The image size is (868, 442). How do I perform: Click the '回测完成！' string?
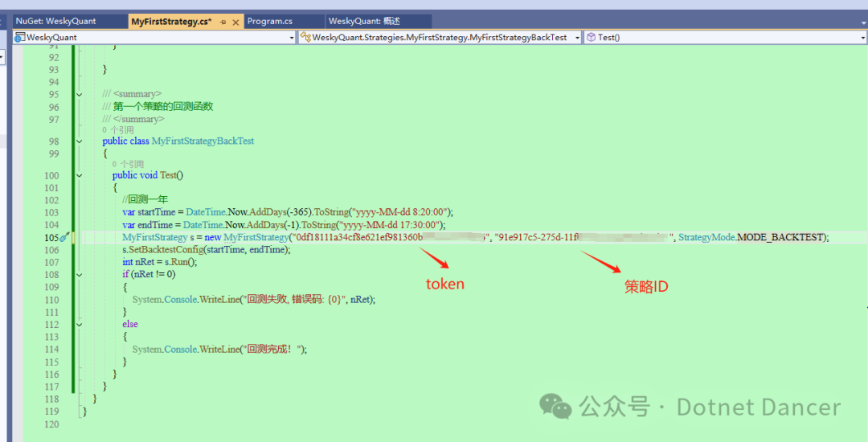coord(273,349)
